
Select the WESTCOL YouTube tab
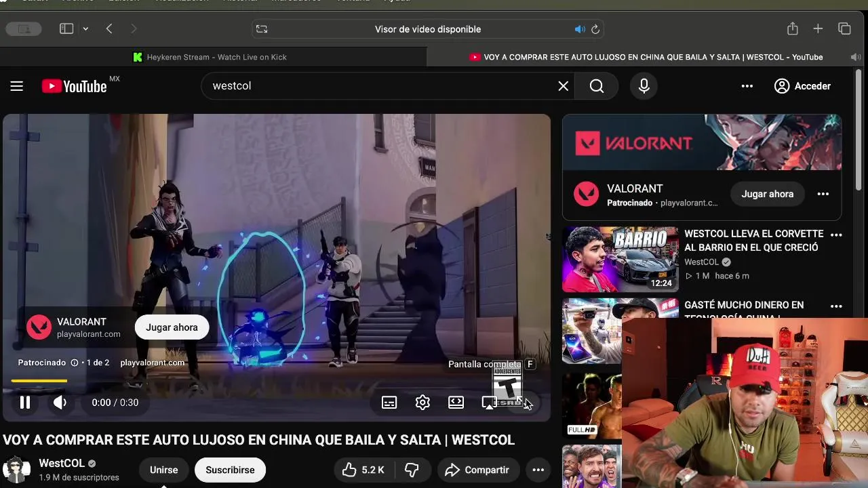click(648, 57)
